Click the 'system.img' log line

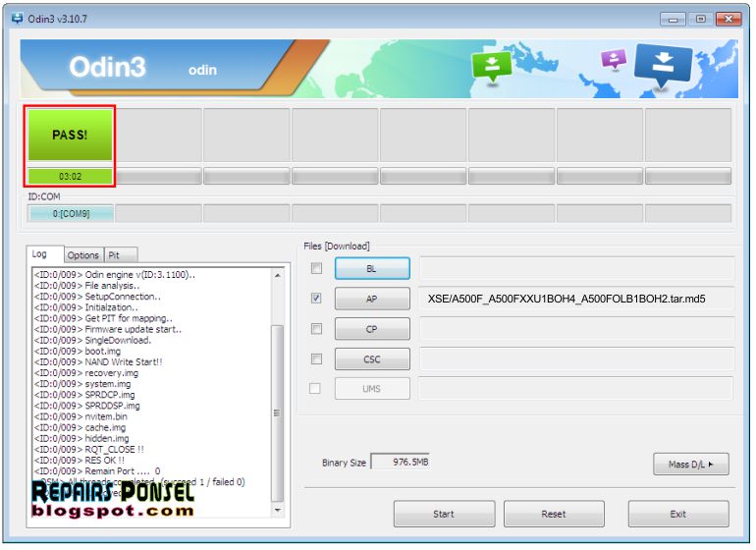[x=82, y=384]
